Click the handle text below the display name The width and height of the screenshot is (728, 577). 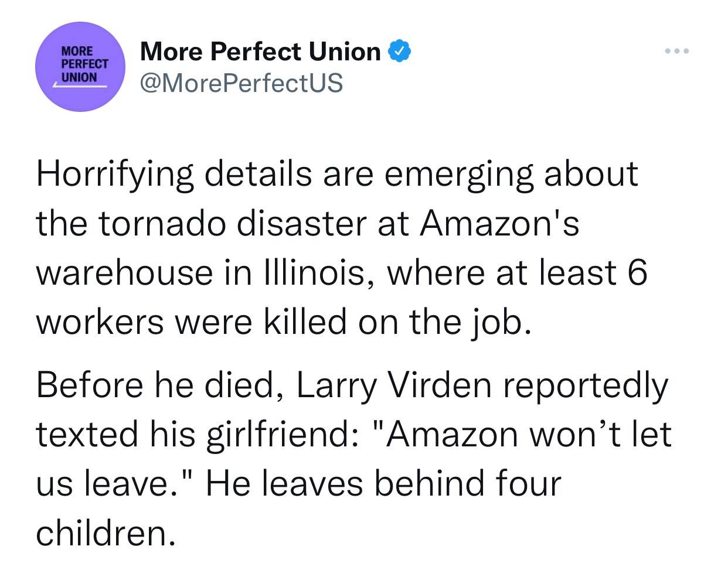coord(241,83)
